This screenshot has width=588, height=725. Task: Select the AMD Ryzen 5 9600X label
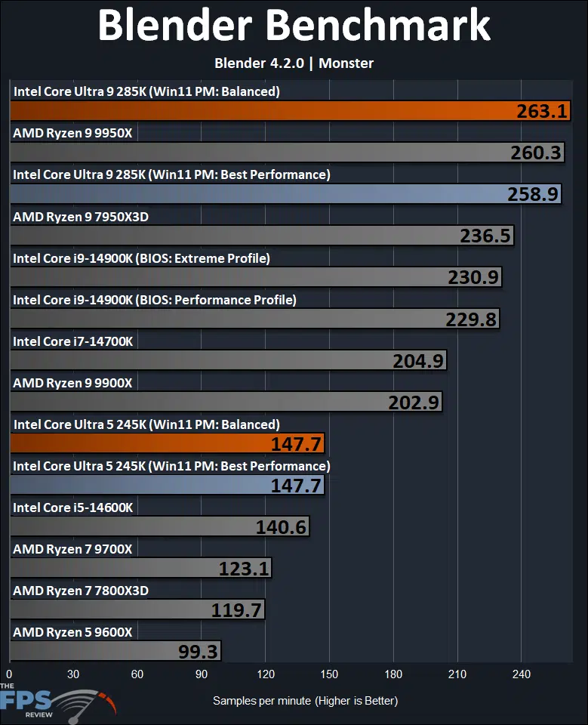72,633
